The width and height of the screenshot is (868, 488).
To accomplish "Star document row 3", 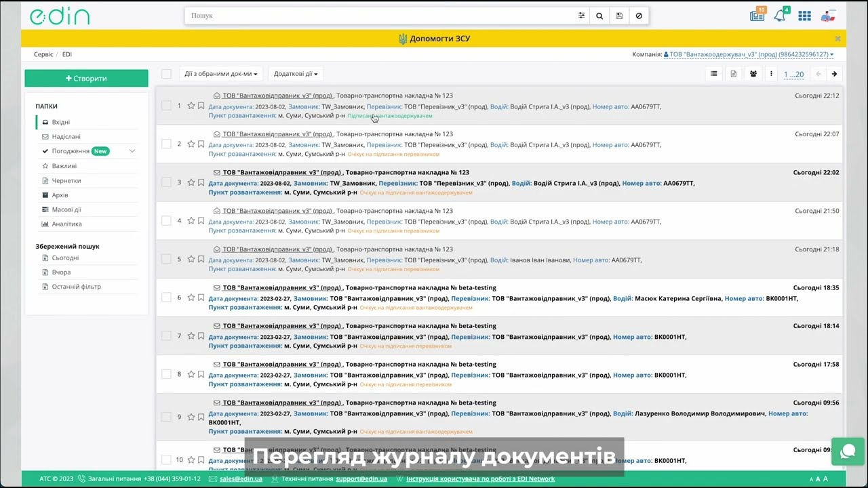I will tap(191, 182).
